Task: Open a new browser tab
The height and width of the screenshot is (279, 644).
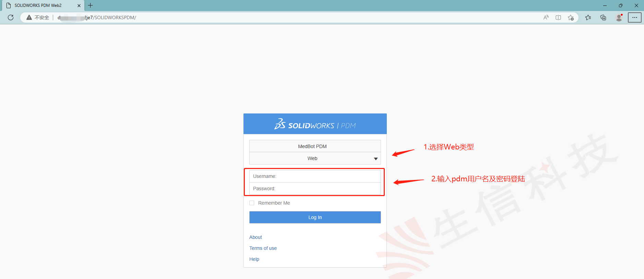Action: (x=91, y=5)
